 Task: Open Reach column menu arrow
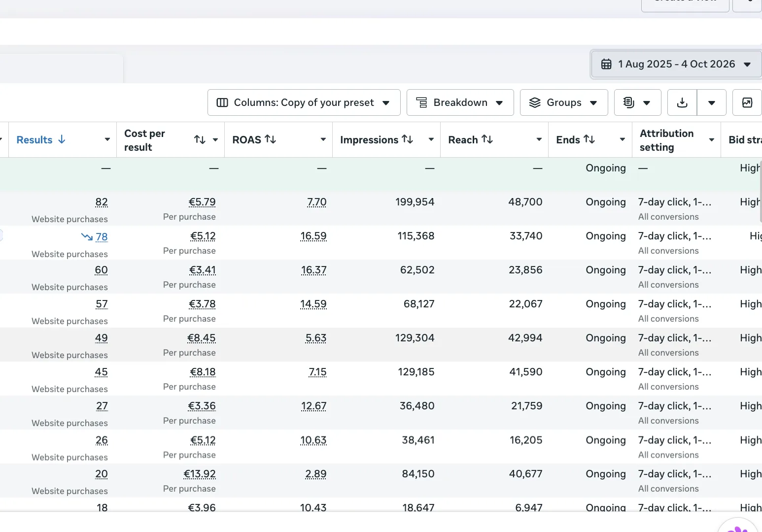click(x=539, y=140)
